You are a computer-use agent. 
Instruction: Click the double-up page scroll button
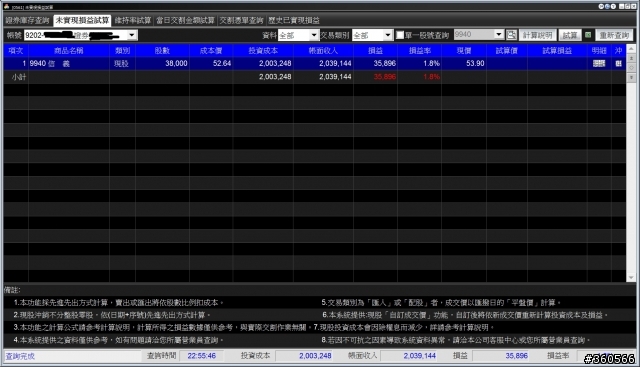(x=631, y=58)
